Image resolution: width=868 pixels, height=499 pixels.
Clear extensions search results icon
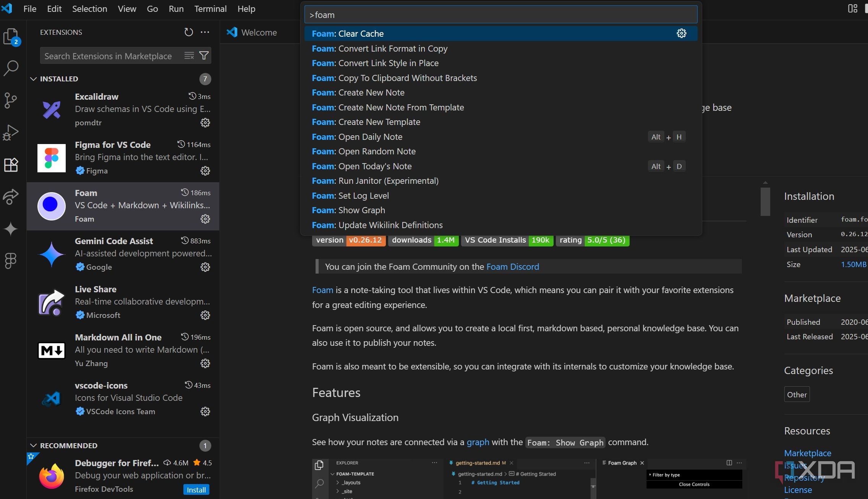189,56
